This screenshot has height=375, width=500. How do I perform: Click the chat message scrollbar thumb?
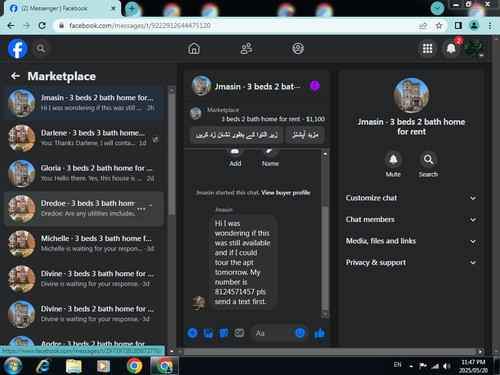point(325,257)
